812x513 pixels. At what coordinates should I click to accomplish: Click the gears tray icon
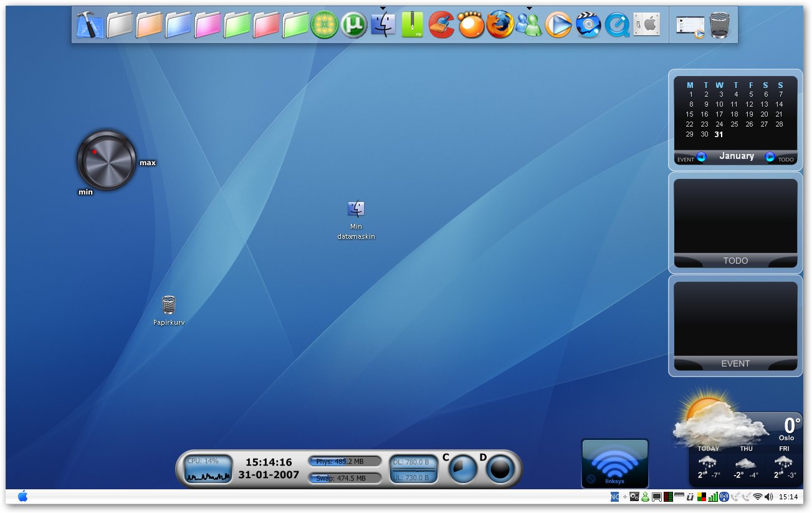634,497
